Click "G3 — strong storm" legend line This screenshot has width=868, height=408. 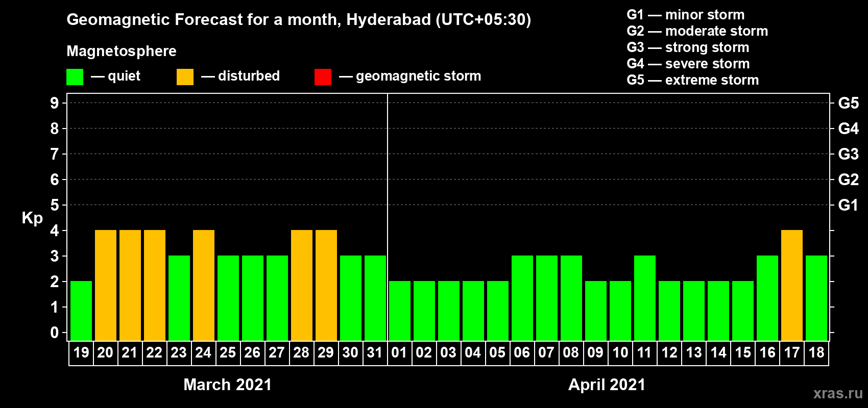[688, 47]
